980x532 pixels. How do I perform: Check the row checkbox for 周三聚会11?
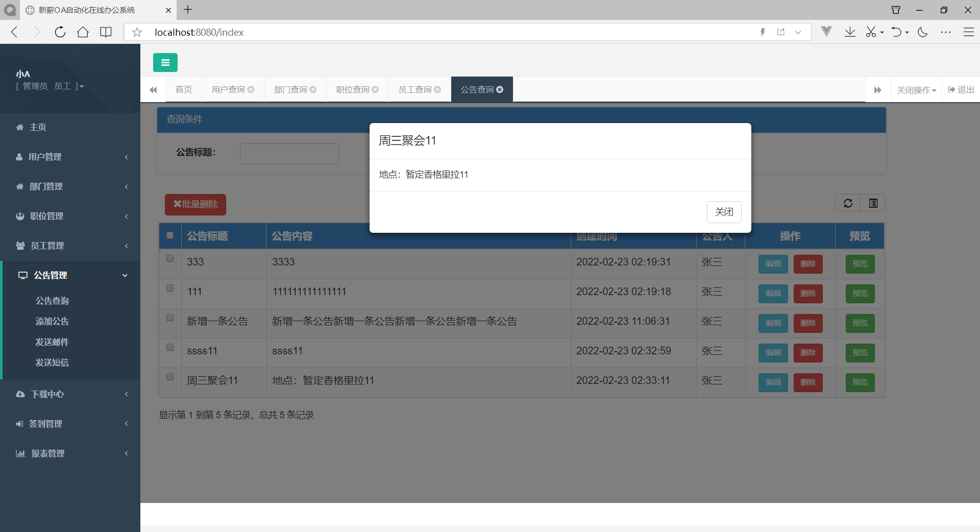(170, 377)
